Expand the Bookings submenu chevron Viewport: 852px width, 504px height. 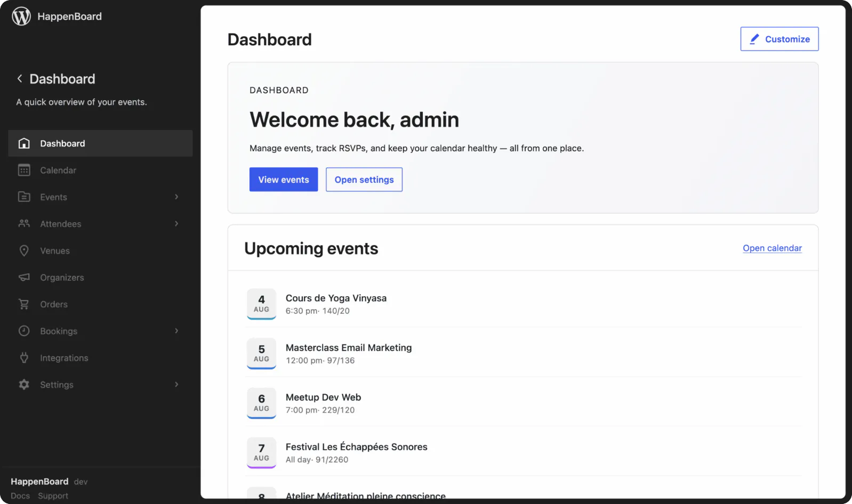[176, 331]
